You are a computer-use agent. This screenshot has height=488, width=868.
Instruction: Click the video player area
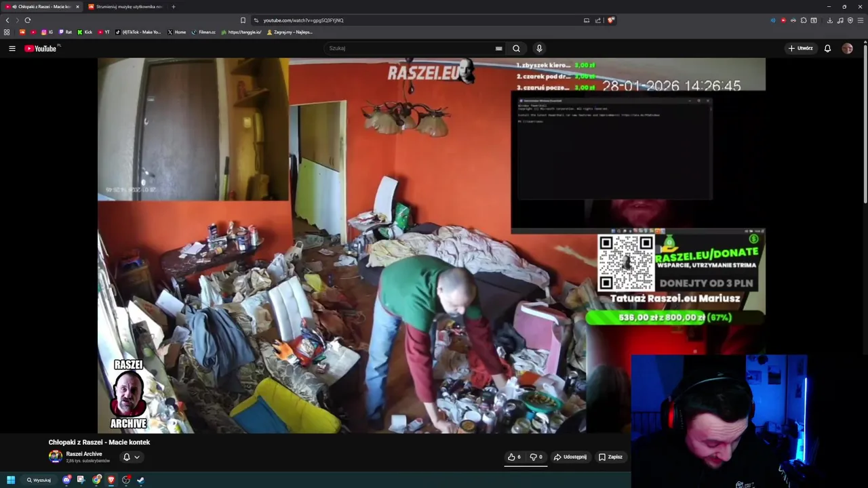[x=431, y=245]
